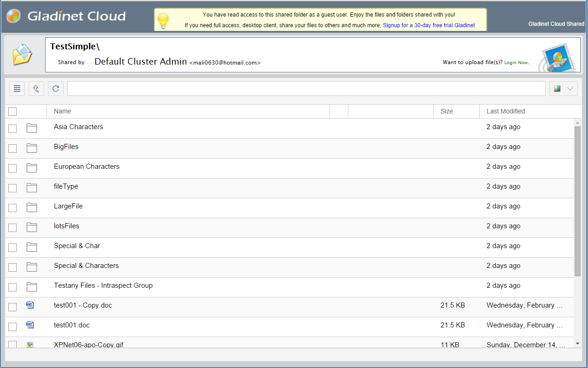Tick the Testany Files row checkbox
Image resolution: width=588 pixels, height=368 pixels.
coord(12,287)
